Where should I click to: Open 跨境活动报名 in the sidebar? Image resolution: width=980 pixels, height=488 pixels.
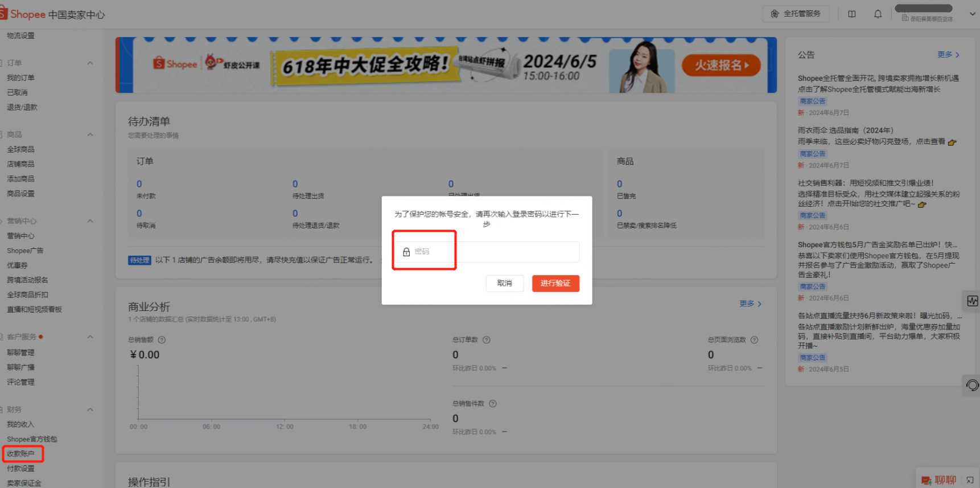point(27,280)
